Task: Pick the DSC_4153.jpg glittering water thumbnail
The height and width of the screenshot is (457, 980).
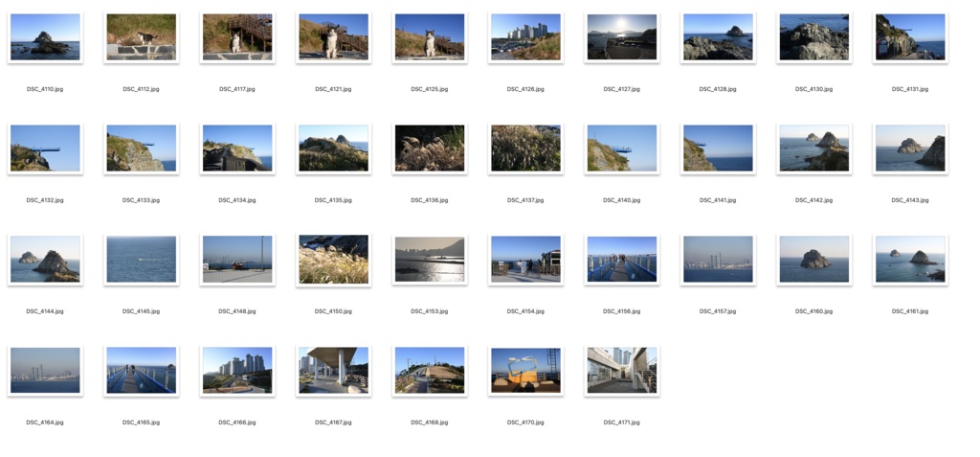Action: point(430,260)
